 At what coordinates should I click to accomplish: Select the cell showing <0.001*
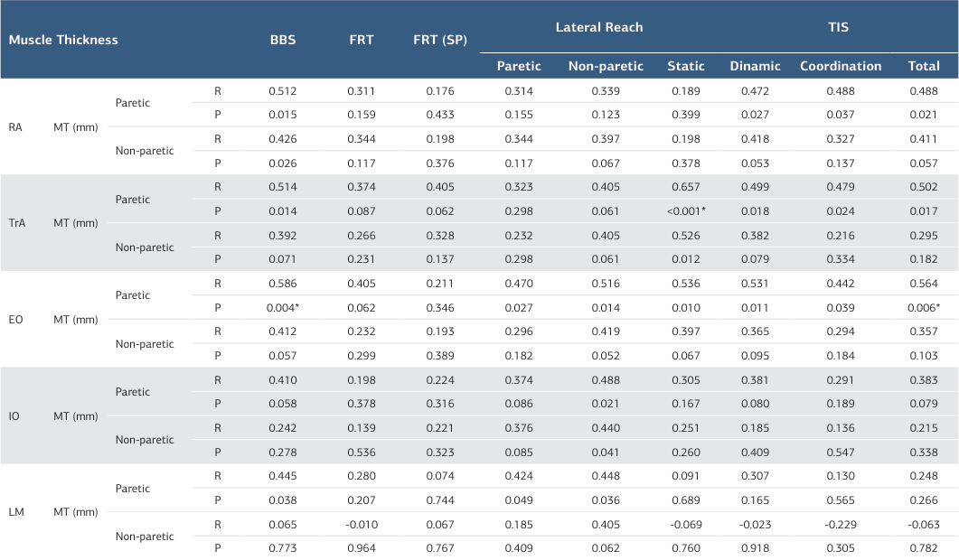[686, 211]
